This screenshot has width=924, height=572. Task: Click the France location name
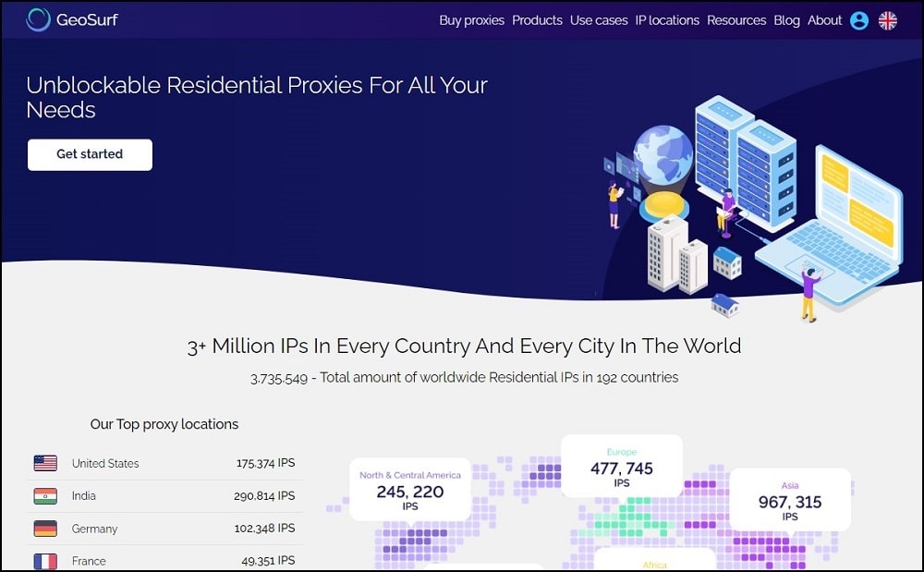89,562
